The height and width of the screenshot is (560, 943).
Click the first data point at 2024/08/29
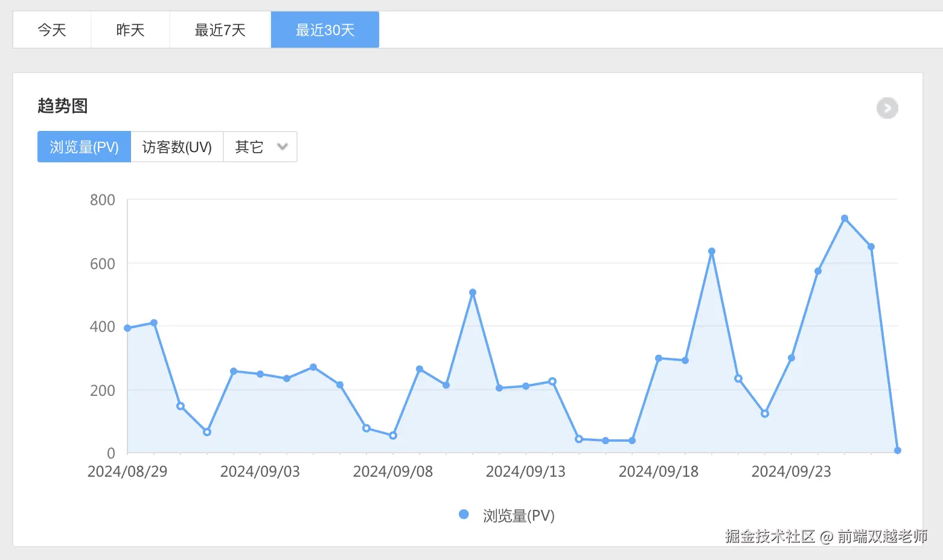[127, 328]
